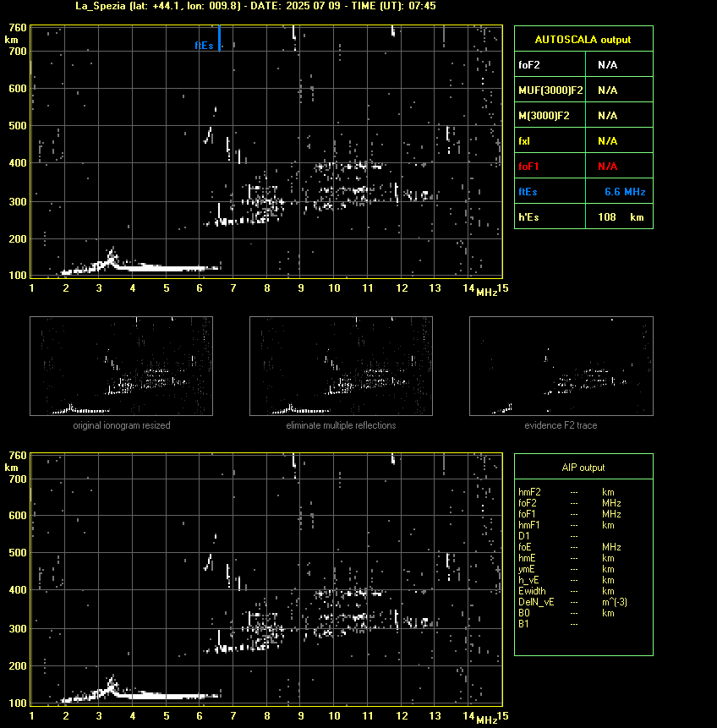Click the h'Es label
The image size is (717, 728).
[x=528, y=216]
